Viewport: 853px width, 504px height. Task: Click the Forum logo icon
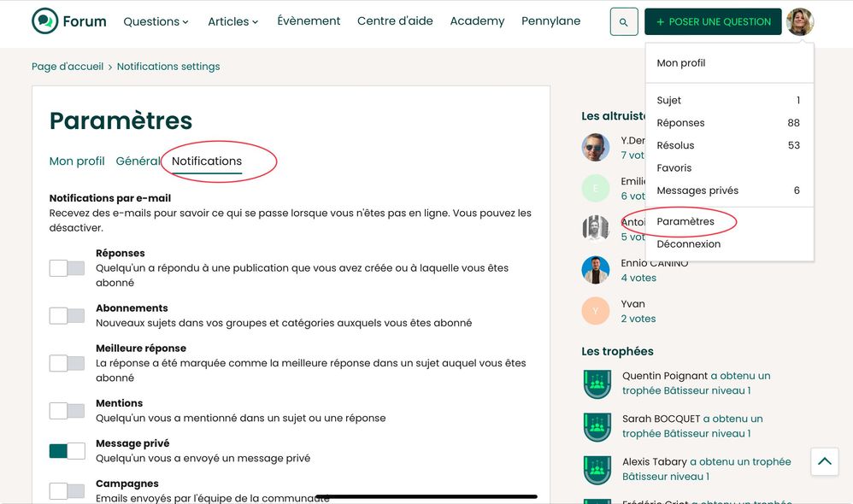(44, 21)
